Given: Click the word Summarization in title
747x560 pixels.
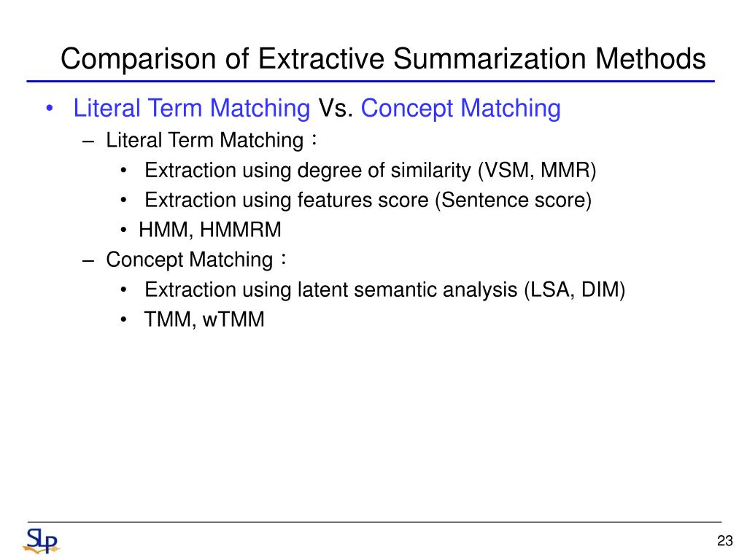Looking at the screenshot, I should [489, 59].
